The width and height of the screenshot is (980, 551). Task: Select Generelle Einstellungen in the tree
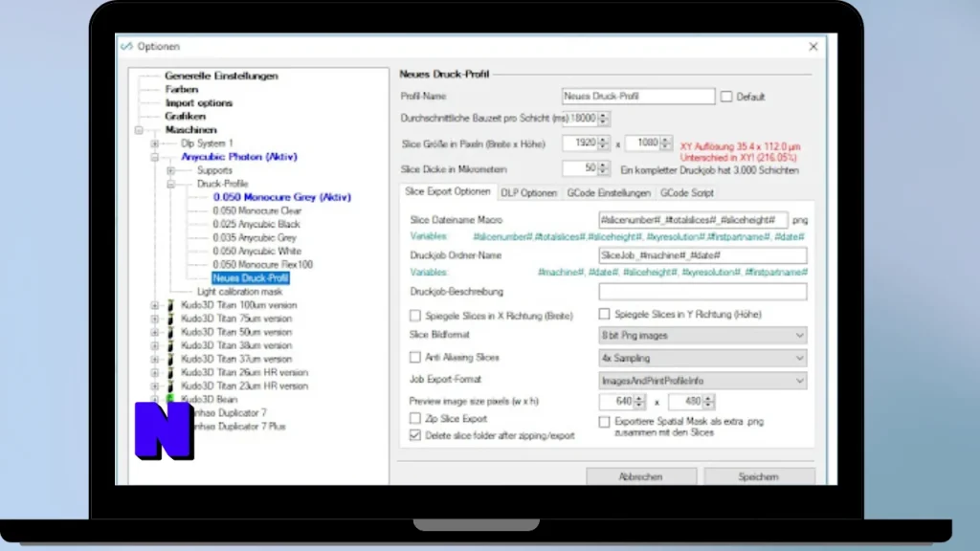(x=221, y=76)
